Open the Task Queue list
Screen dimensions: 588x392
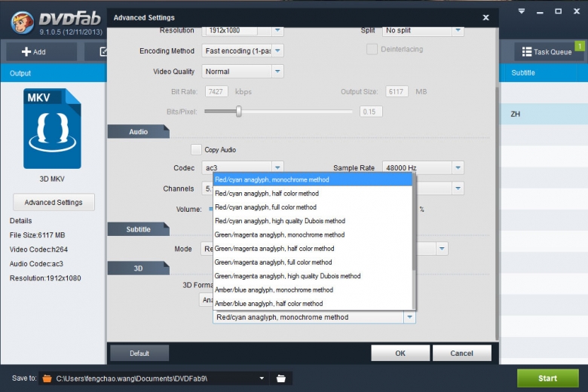point(544,51)
